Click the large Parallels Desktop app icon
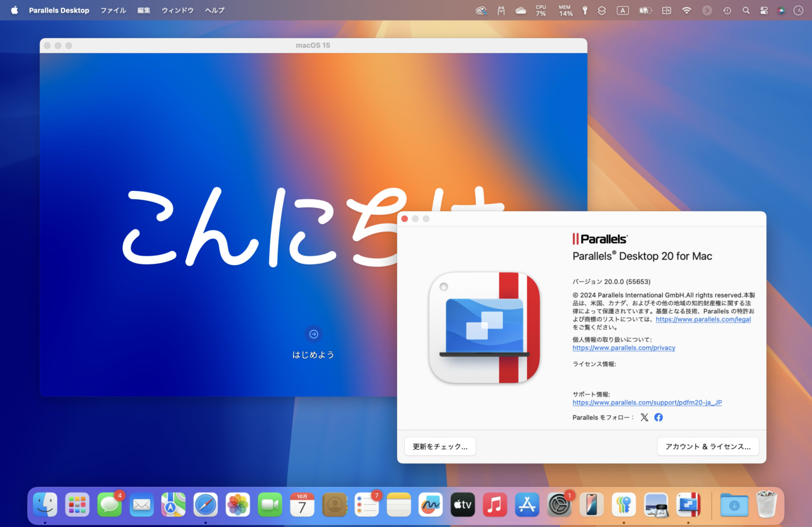The height and width of the screenshot is (527, 812). (x=485, y=327)
